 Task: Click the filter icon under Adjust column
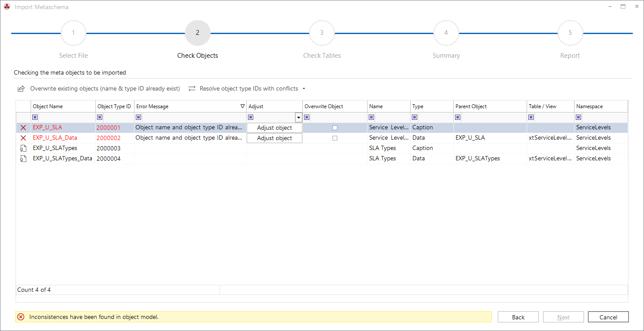point(251,117)
